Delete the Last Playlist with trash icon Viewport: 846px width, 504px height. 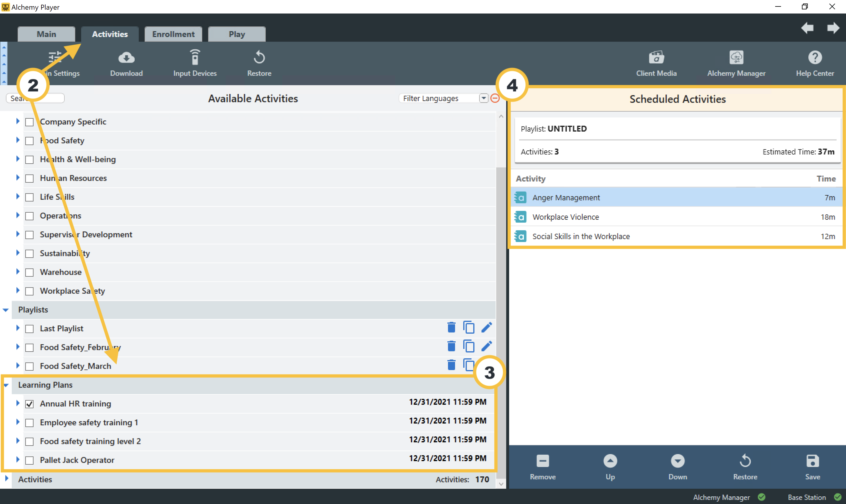pyautogui.click(x=451, y=328)
